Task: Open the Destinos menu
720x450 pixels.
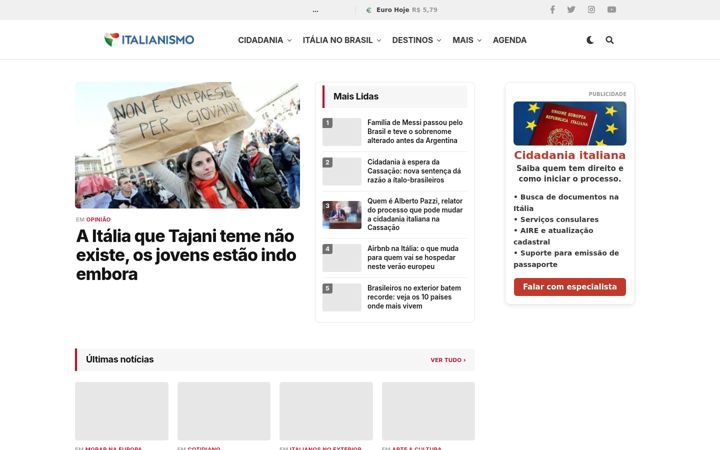Action: (412, 40)
